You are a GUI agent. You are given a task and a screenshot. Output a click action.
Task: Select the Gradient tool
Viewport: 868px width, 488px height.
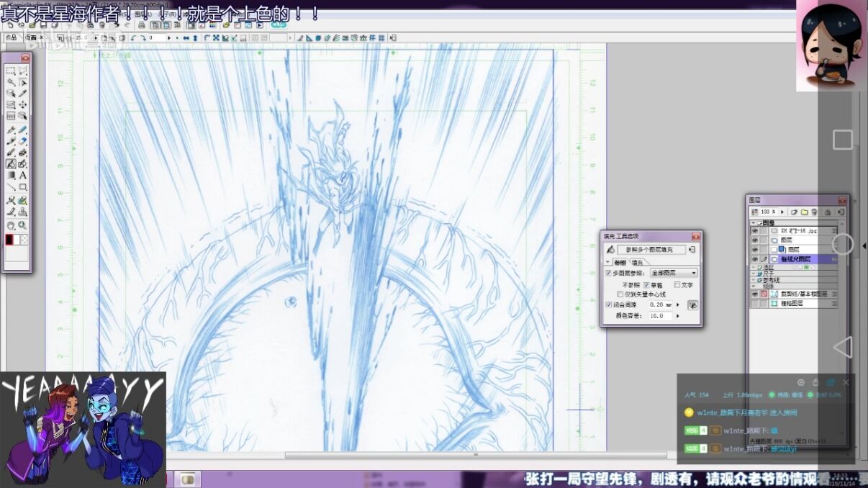[x=11, y=176]
